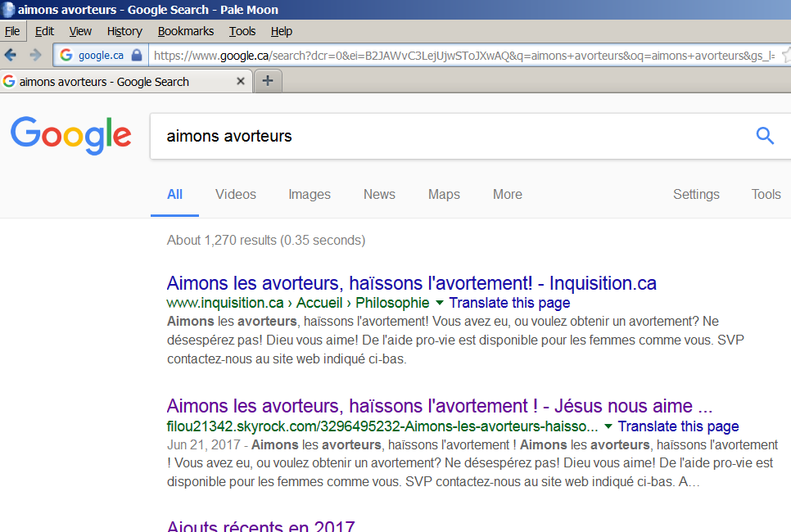Click Settings below the search bar
791x532 pixels.
[696, 194]
